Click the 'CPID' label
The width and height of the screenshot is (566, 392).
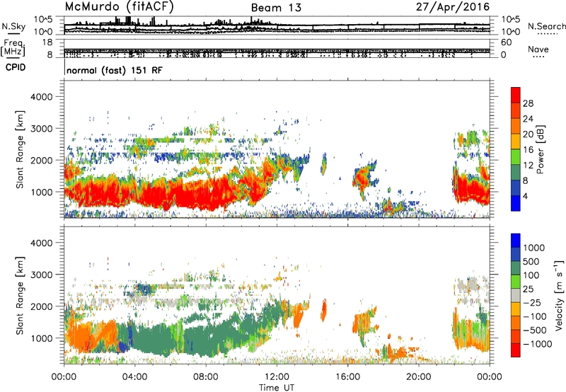click(x=16, y=67)
